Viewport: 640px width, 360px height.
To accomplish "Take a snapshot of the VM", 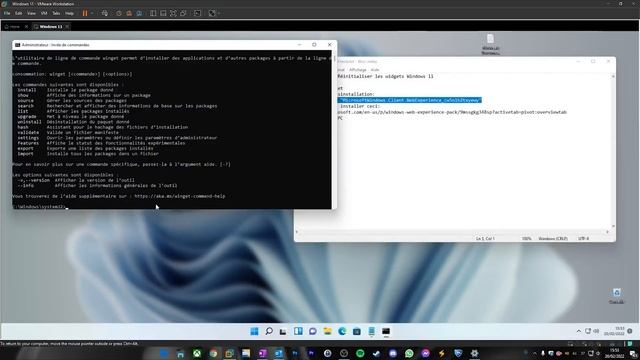I will coord(119,13).
